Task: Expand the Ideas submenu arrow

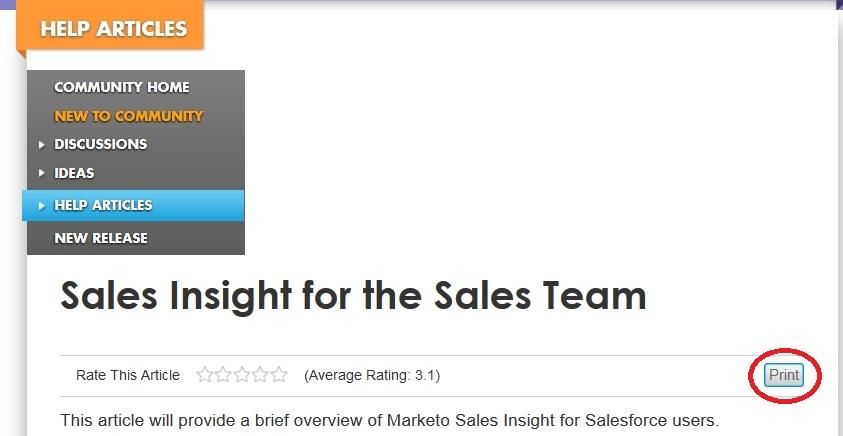Action: pyautogui.click(x=42, y=173)
